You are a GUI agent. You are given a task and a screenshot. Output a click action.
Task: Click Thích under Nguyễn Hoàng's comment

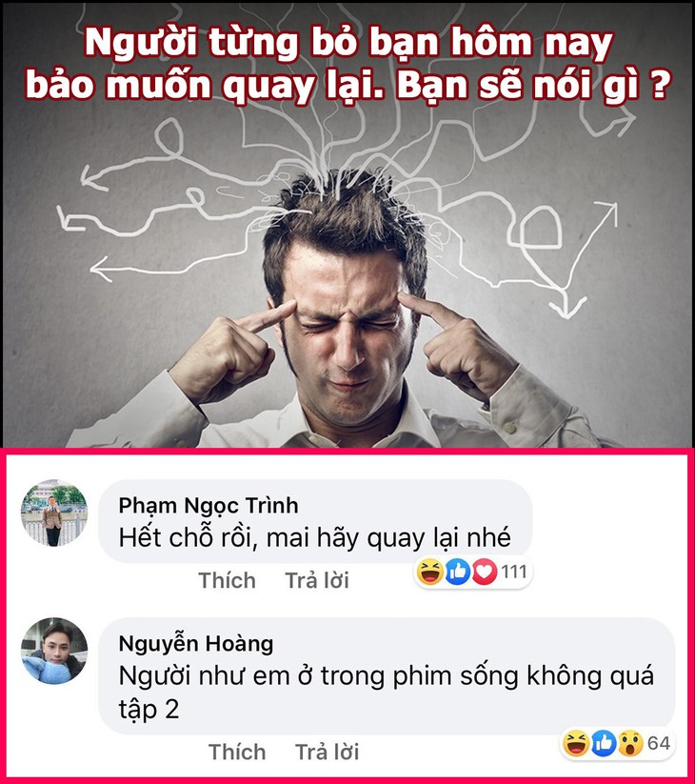(237, 752)
